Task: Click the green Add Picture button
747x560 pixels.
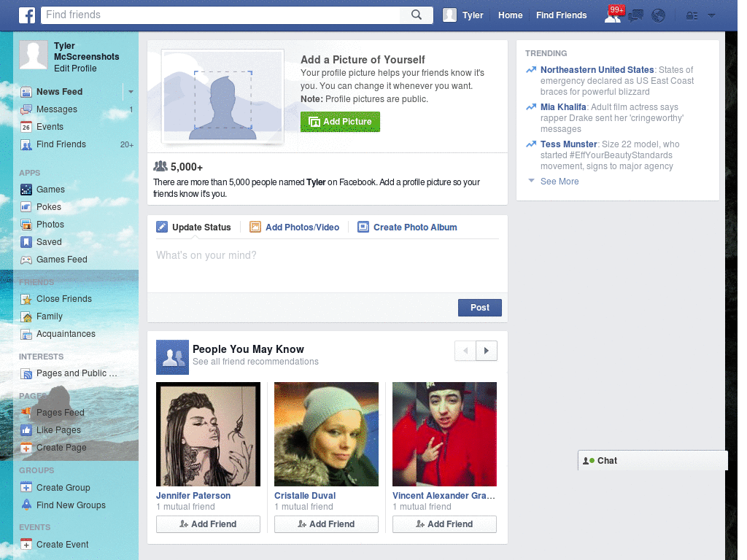Action: (x=340, y=122)
